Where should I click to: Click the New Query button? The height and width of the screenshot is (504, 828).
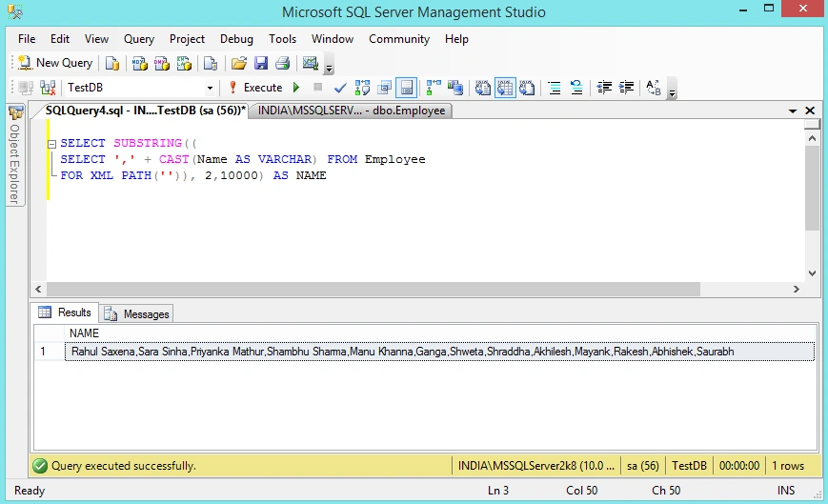point(55,63)
